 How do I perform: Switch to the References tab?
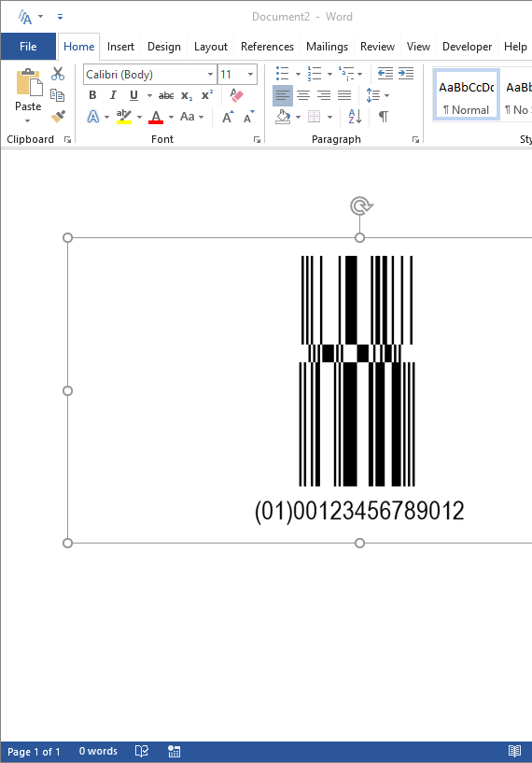point(268,47)
